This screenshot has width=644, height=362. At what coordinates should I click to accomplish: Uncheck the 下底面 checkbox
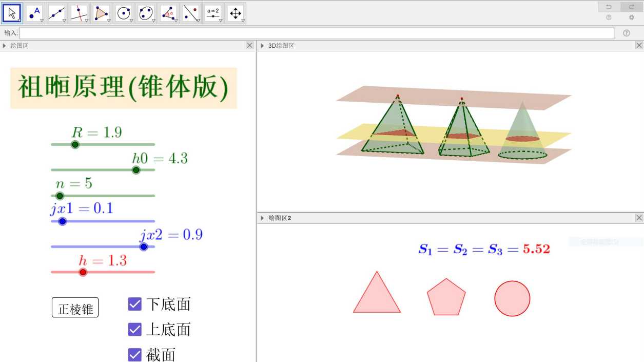point(134,304)
